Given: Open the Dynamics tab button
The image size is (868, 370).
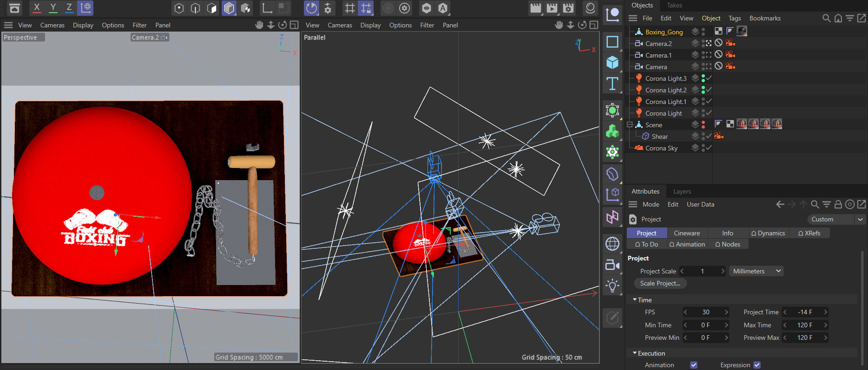Looking at the screenshot, I should click(x=768, y=233).
